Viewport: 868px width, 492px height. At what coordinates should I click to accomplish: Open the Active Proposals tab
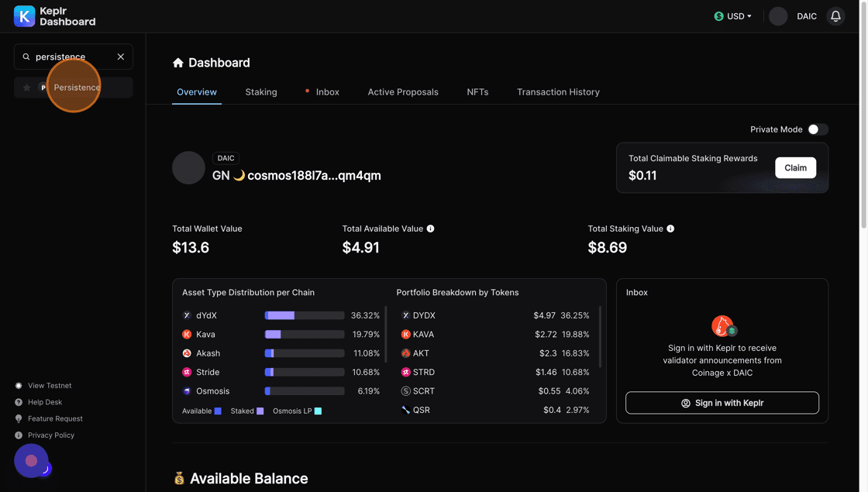[403, 91]
